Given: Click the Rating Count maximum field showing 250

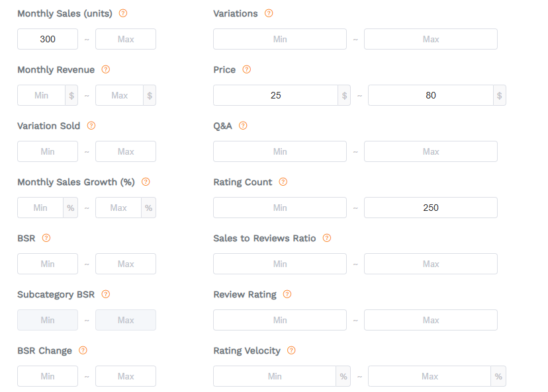Looking at the screenshot, I should tap(430, 208).
